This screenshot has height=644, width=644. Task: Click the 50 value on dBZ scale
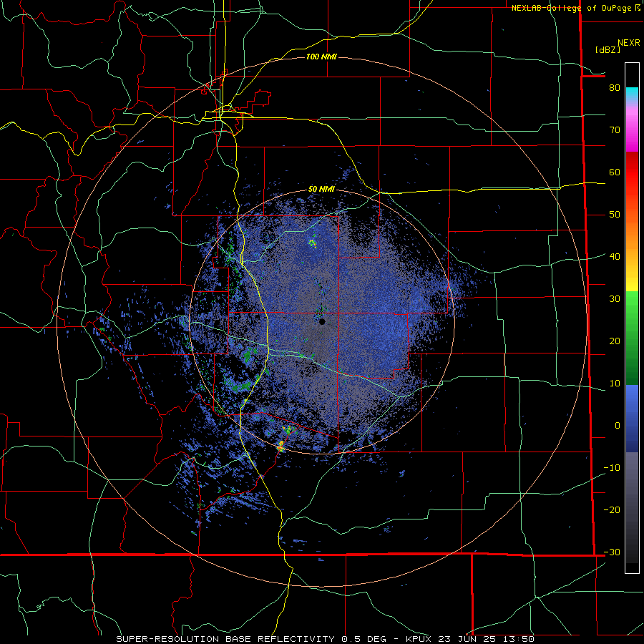(615, 215)
